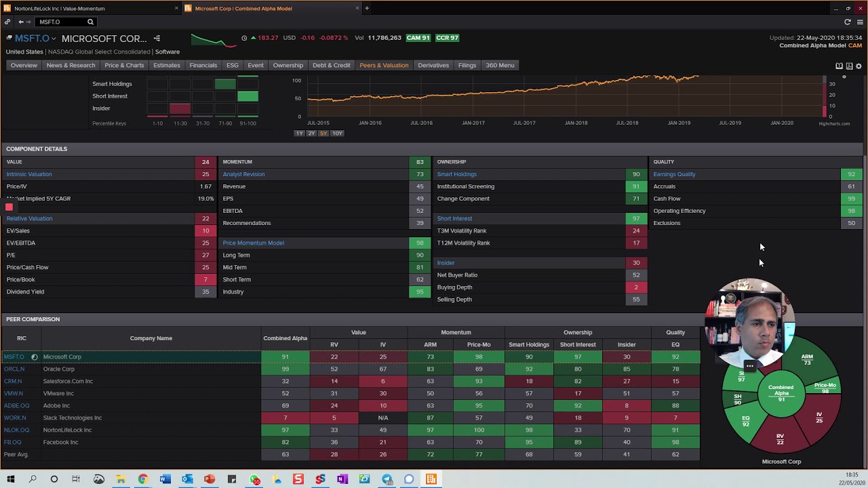Click the CCR 97 score badge
This screenshot has width=868, height=488.
point(447,38)
